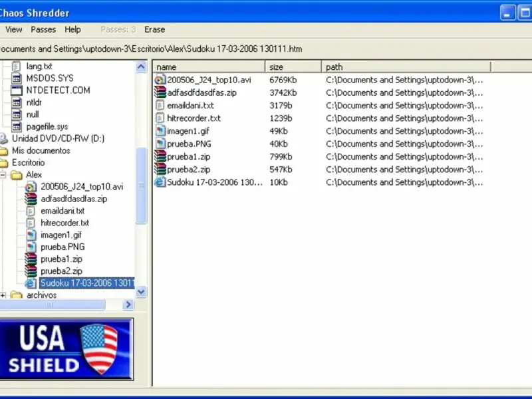Screen dimensions: 532x399
Task: Click the lang.txt file icon in tree
Action: point(16,66)
